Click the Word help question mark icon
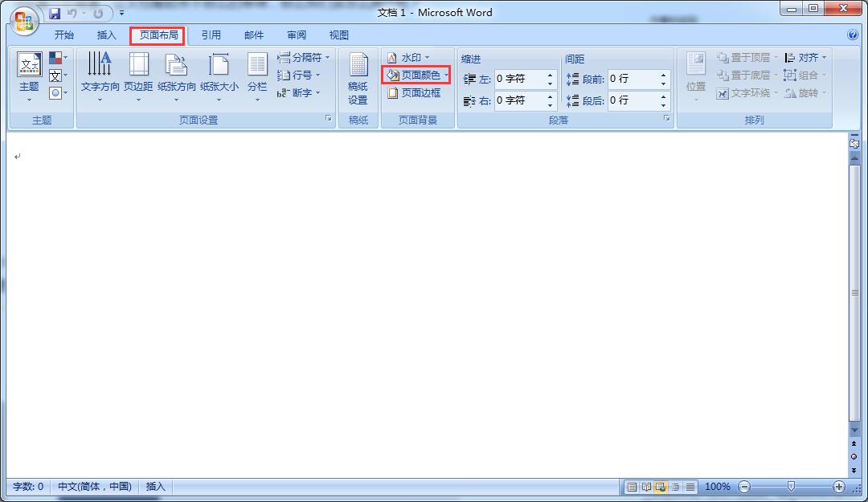 [x=853, y=35]
